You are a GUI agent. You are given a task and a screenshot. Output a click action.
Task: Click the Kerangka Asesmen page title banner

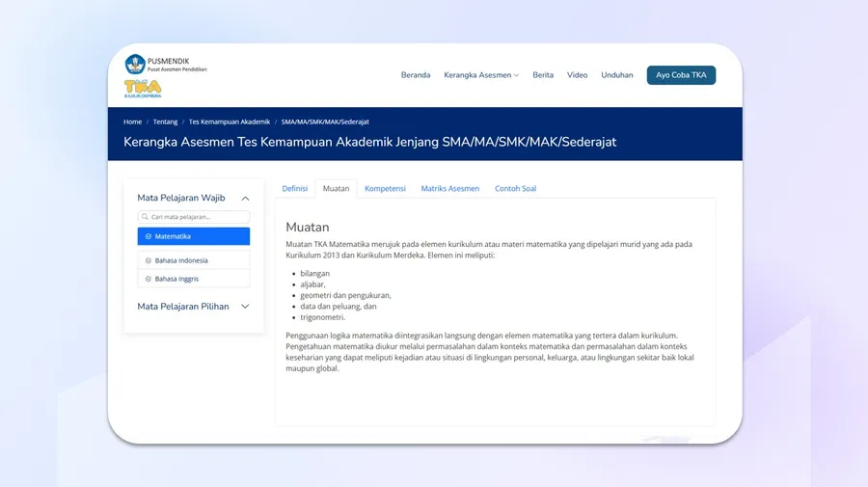369,142
